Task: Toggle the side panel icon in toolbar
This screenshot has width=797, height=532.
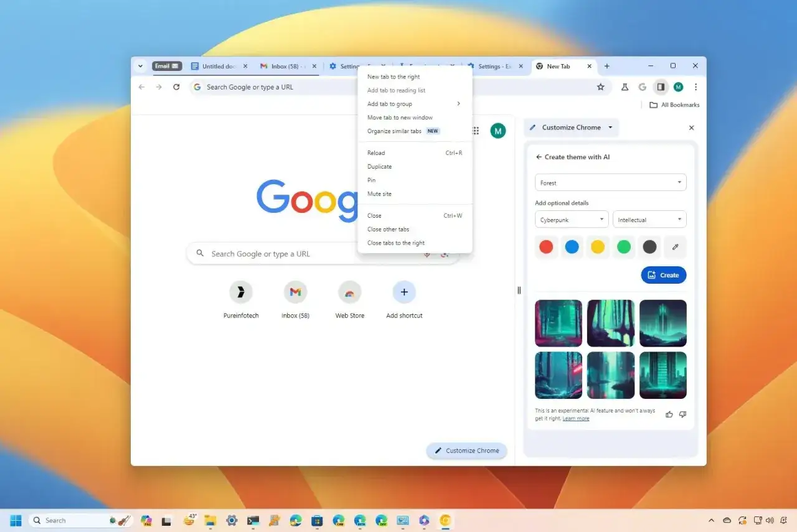Action: pyautogui.click(x=661, y=87)
